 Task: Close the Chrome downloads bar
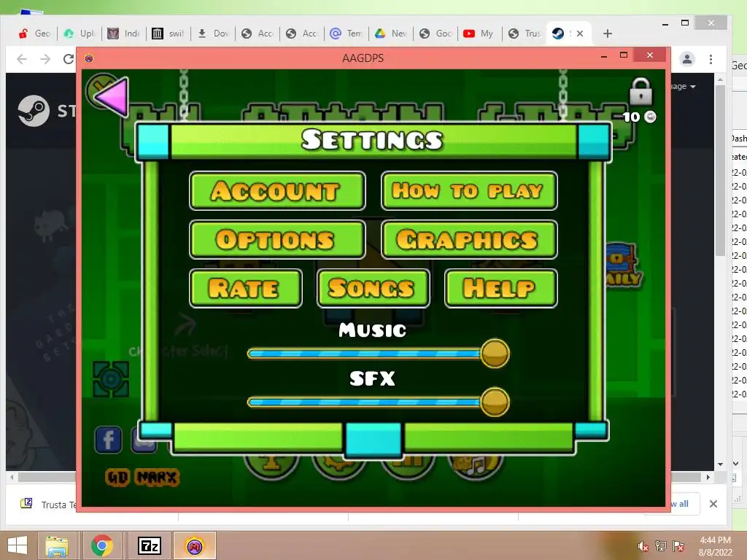point(713,504)
